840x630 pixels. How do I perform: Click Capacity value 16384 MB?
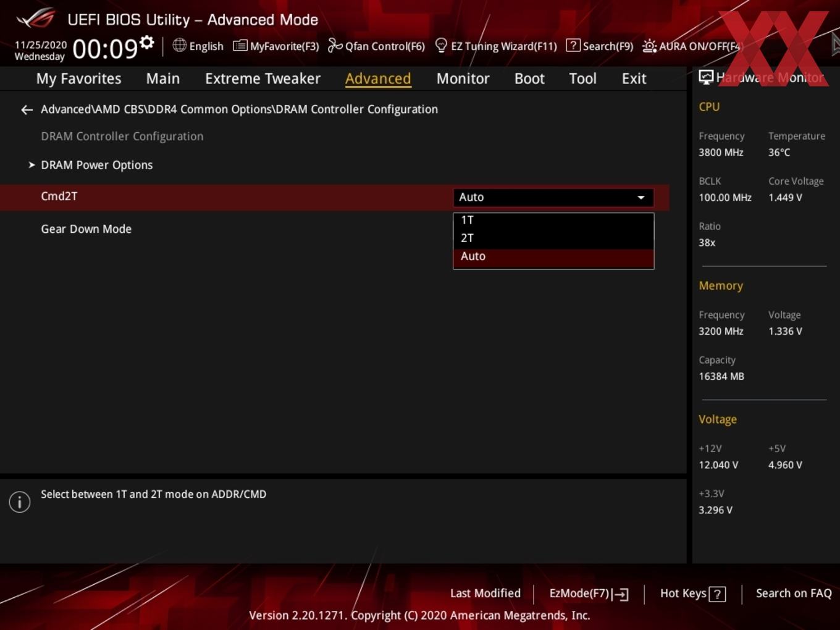(x=721, y=377)
